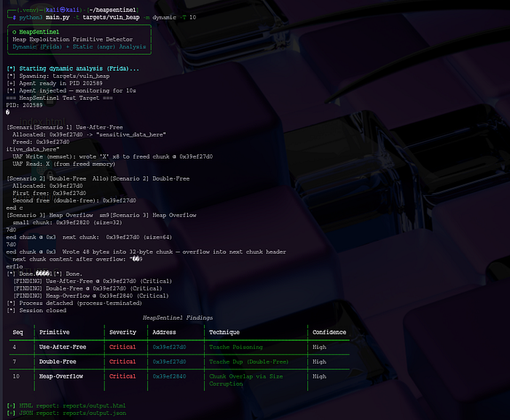
Task: Click the 'Use-After-Free' table cell
Action: point(63,347)
